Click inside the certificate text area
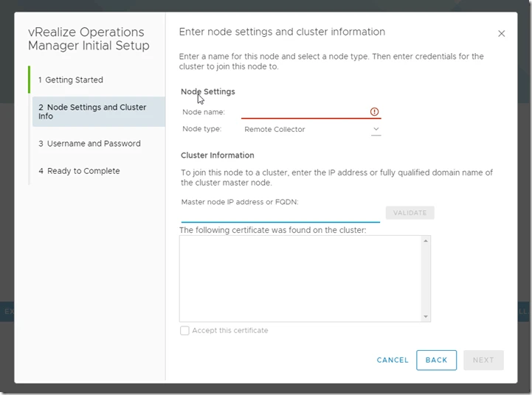532x395 pixels. click(300, 279)
